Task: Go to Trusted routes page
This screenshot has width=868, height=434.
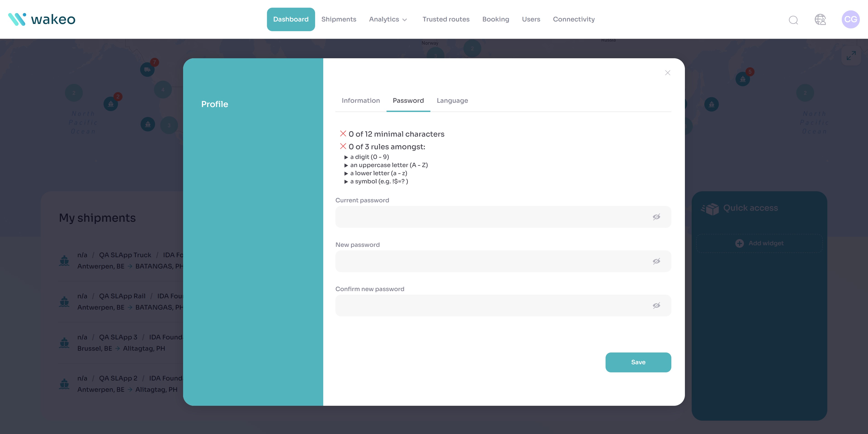Action: pos(446,19)
